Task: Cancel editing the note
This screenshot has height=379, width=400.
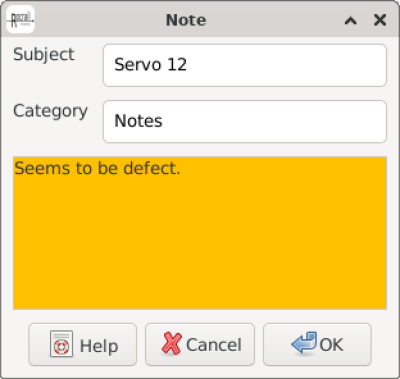Action: [x=200, y=344]
